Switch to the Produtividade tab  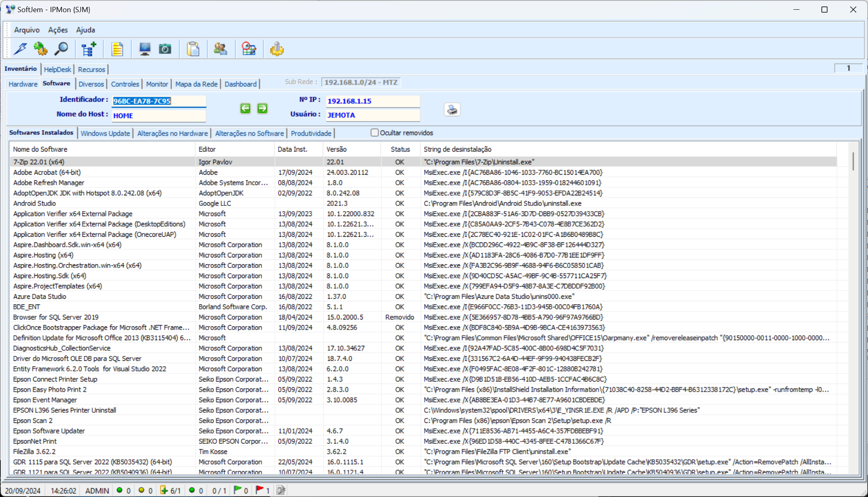coord(311,133)
